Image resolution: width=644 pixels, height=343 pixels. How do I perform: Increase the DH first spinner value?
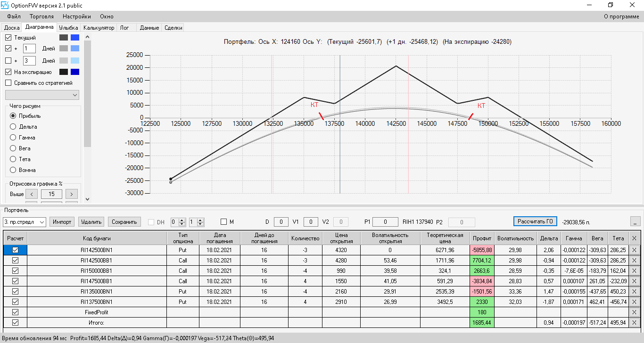pos(183,220)
